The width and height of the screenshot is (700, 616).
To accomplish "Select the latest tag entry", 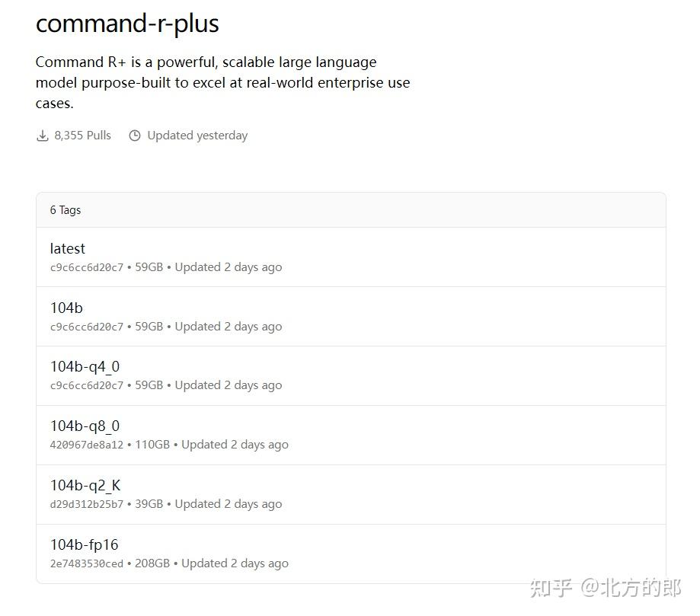I will pyautogui.click(x=67, y=249).
